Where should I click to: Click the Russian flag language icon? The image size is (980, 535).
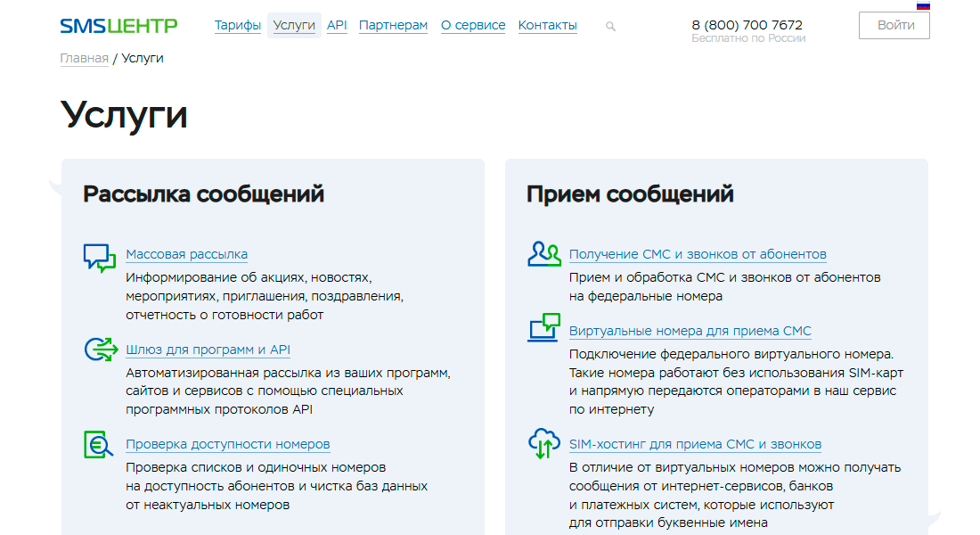click(923, 5)
